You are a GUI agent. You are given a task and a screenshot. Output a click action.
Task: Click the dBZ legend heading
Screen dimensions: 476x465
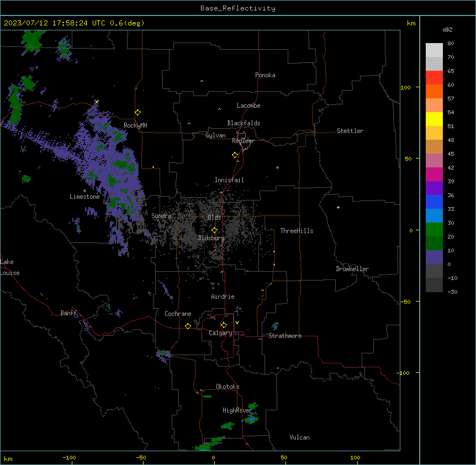tap(447, 30)
